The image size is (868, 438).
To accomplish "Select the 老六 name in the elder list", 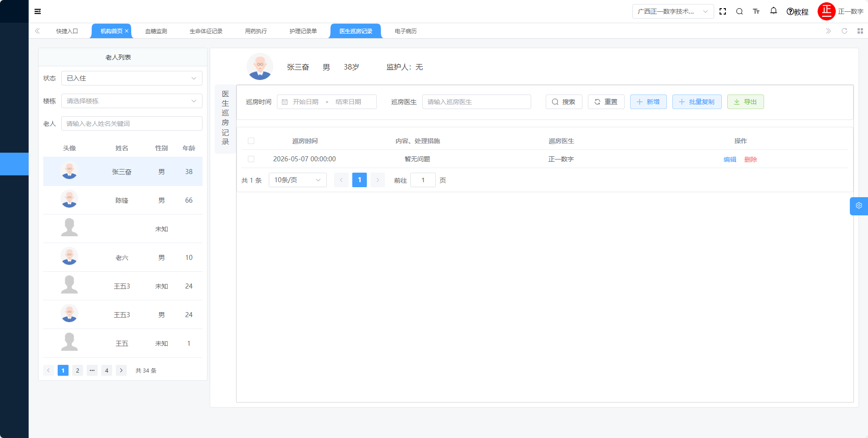I will [x=122, y=258].
